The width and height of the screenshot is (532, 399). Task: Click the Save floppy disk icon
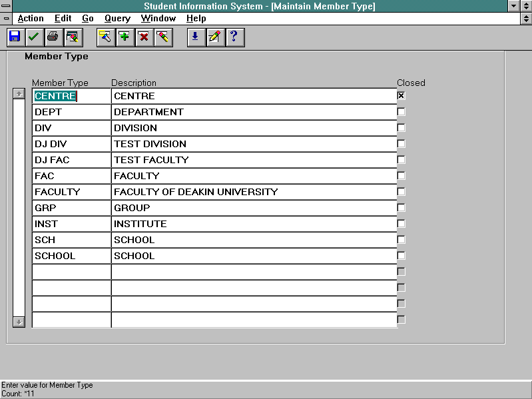[15, 37]
